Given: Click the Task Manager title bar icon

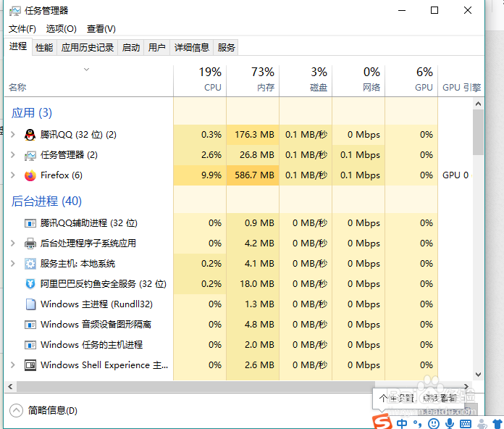Looking at the screenshot, I should (14, 11).
